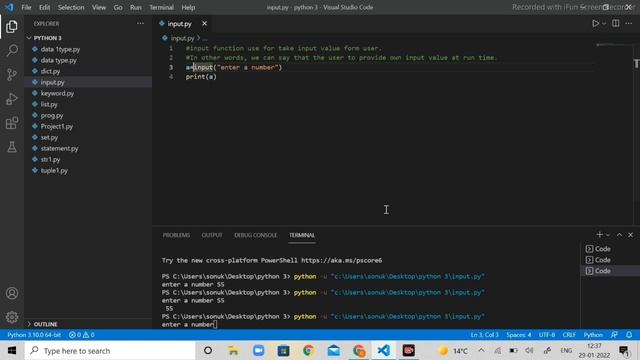Open the Source Control view
This screenshot has width=640, height=360.
pos(12,75)
